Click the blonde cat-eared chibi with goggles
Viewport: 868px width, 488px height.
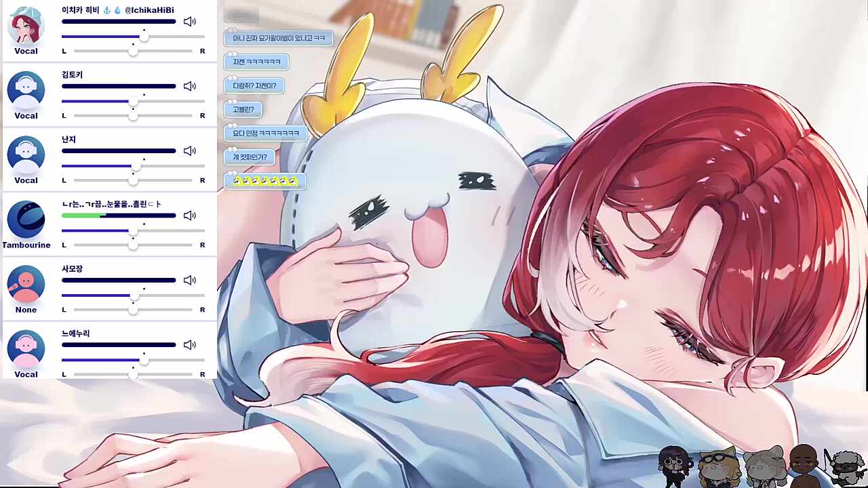(718, 466)
